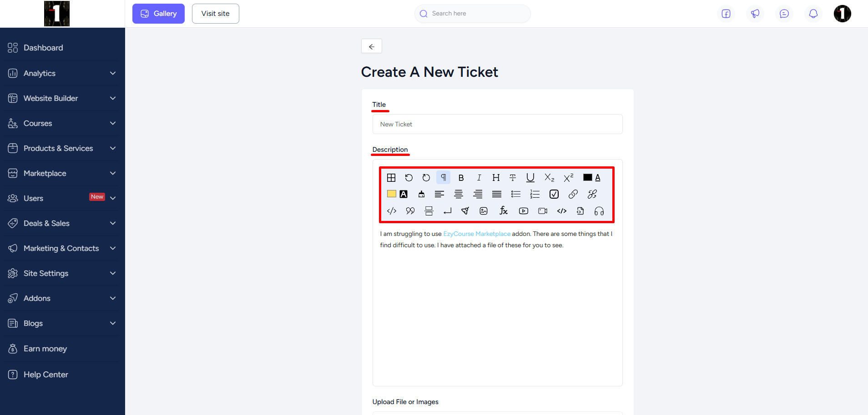Screen dimensions: 868x415
Task: Open the announcements megaphone icon
Action: click(x=755, y=14)
